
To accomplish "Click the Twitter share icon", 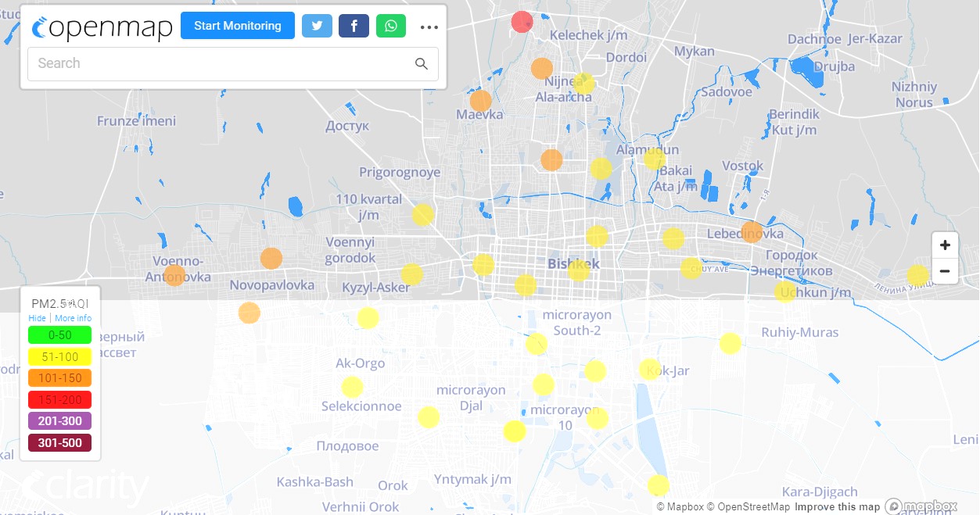I will coord(317,26).
